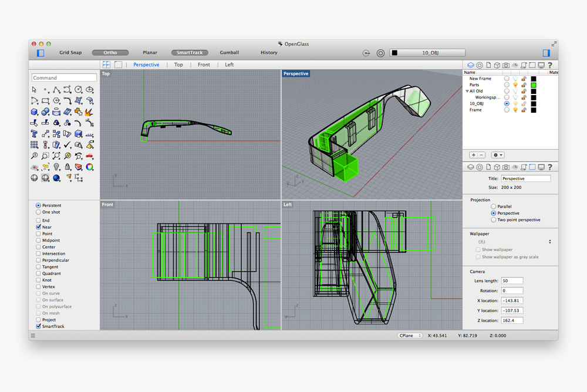Viewport: 587px width, 392px height.
Task: Switch to the Front viewport tab
Action: tap(204, 65)
